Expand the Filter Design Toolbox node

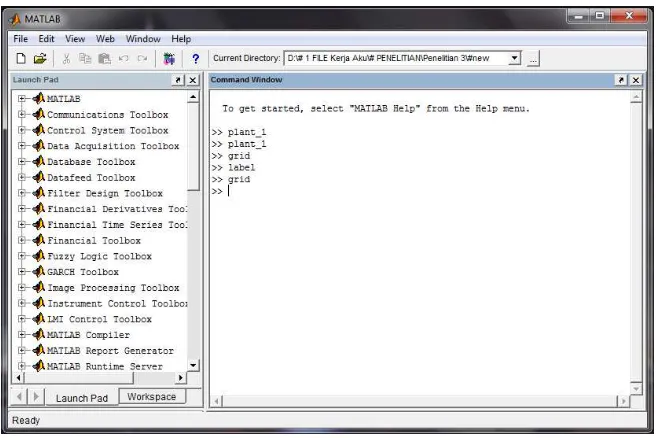(x=21, y=193)
